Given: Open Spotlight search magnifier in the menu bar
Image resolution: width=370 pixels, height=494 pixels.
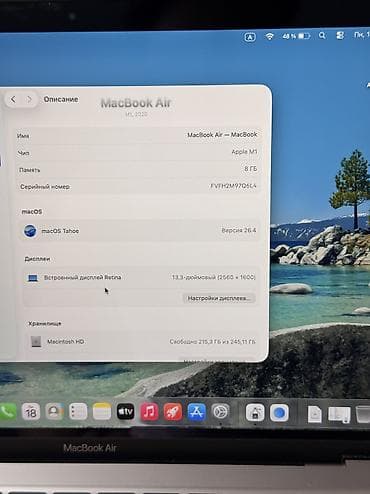Looking at the screenshot, I should click(x=322, y=35).
